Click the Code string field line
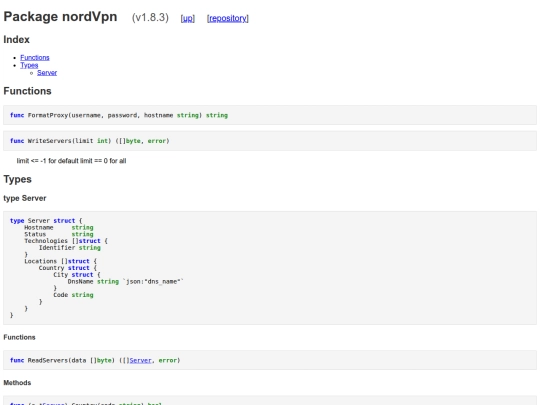 pyautogui.click(x=73, y=295)
